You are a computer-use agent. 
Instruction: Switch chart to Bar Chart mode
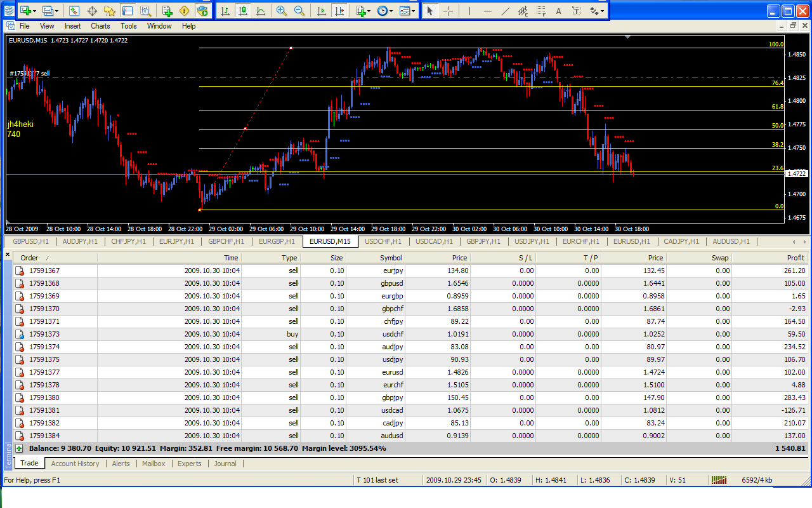click(225, 10)
